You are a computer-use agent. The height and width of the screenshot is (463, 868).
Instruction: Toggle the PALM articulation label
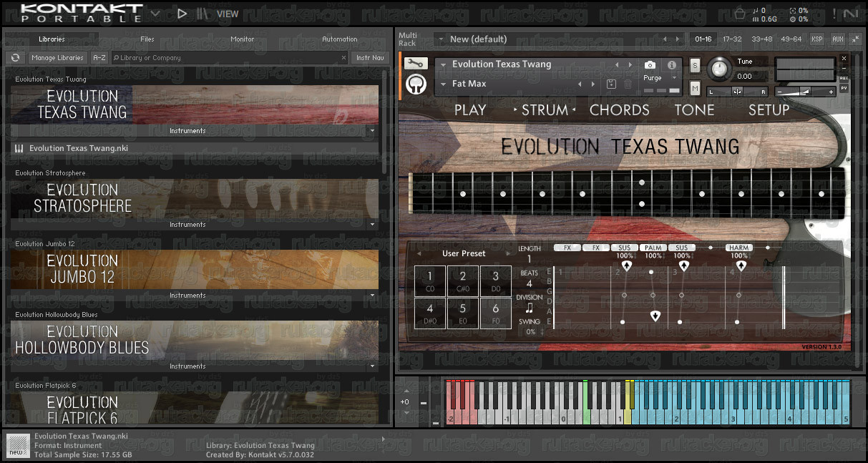pyautogui.click(x=653, y=248)
